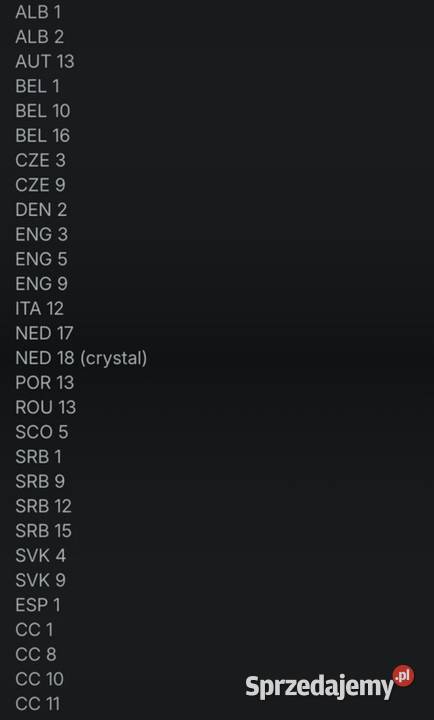The width and height of the screenshot is (434, 720).
Task: Select the SCO 5 entry
Action: click(42, 432)
